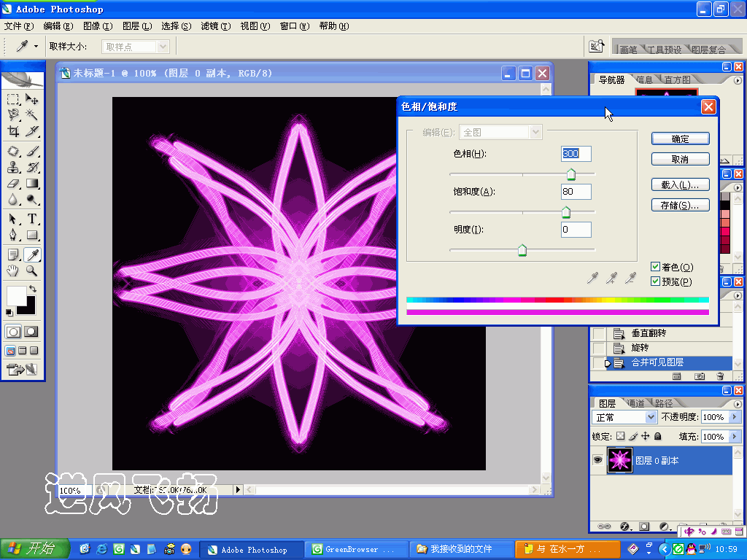Click the 色相 hue value field
The height and width of the screenshot is (560, 747).
(576, 153)
